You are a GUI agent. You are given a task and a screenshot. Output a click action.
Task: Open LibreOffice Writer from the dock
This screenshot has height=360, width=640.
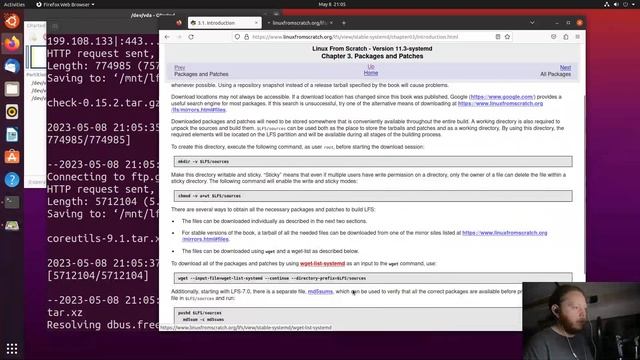(x=12, y=134)
